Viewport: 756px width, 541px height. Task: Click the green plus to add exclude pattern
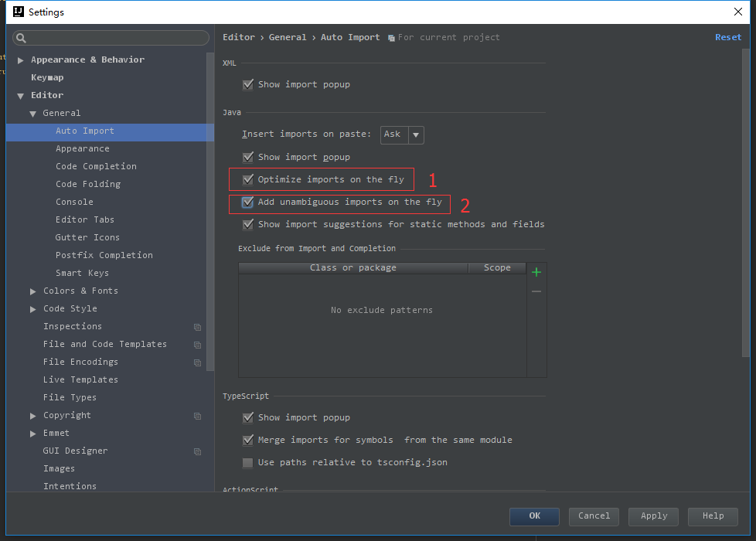(536, 272)
